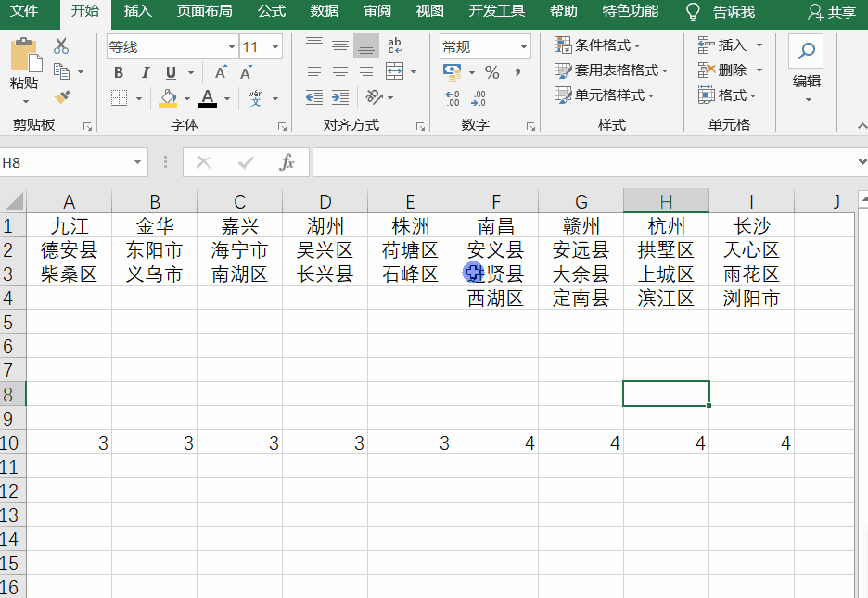The image size is (868, 598).
Task: Switch to the 审阅 tab
Action: (377, 11)
